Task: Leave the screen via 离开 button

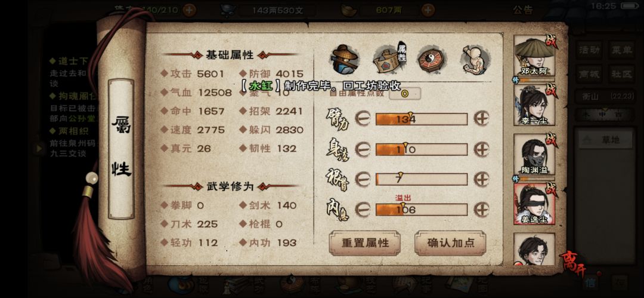Action: coord(574,261)
